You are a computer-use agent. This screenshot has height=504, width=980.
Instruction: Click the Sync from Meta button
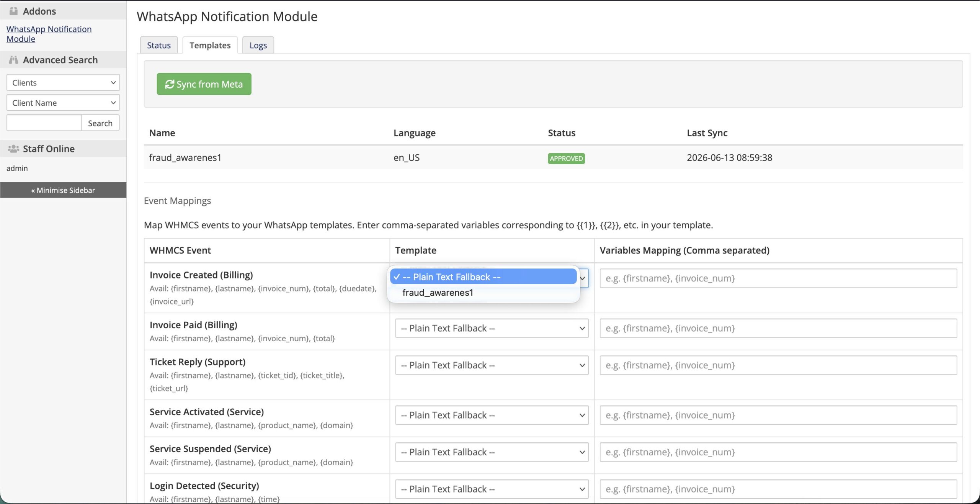click(204, 84)
